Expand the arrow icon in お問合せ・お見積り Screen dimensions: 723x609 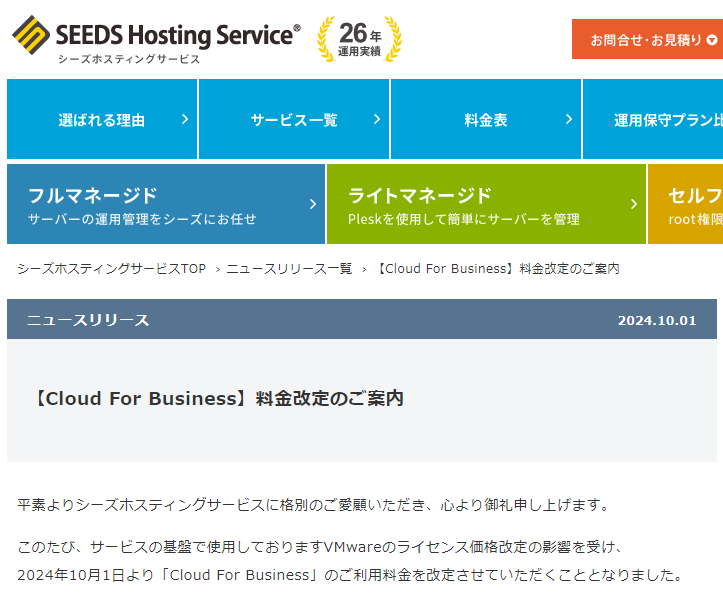pyautogui.click(x=711, y=40)
